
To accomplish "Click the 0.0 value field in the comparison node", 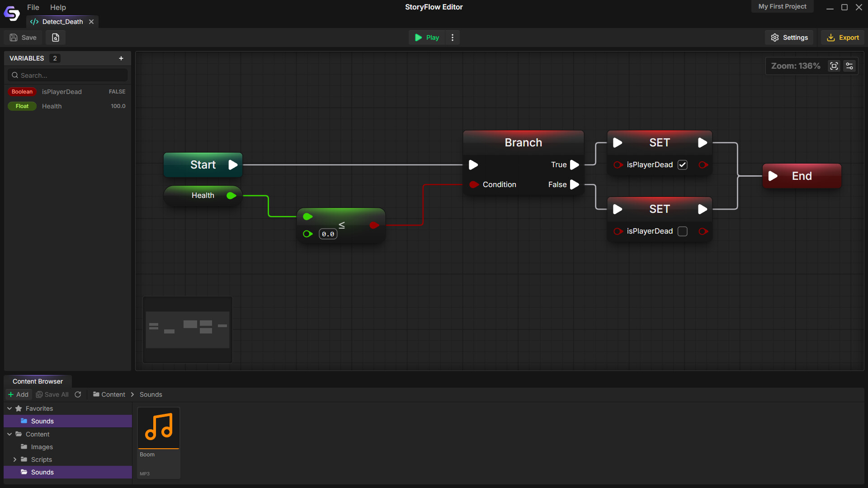I will click(328, 234).
